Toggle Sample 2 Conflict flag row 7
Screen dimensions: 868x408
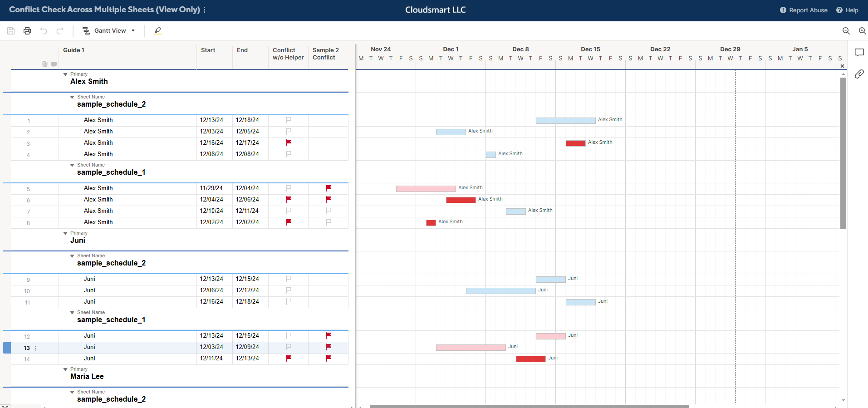pyautogui.click(x=329, y=211)
